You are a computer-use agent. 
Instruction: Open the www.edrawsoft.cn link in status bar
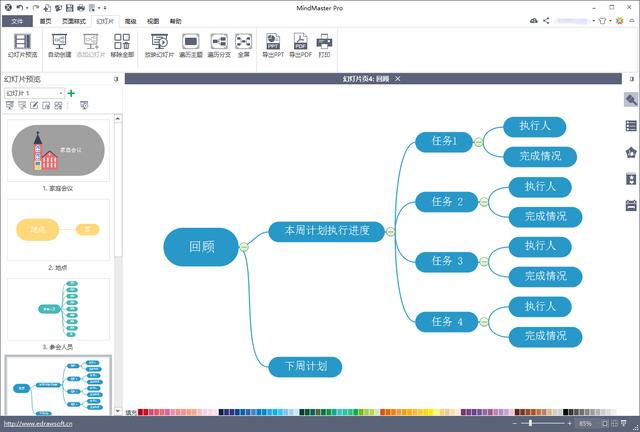point(38,423)
